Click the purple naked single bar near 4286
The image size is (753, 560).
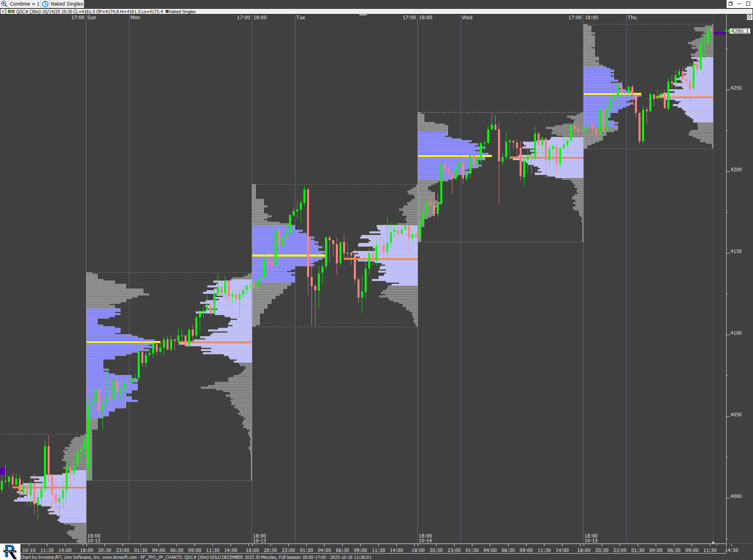pyautogui.click(x=719, y=33)
